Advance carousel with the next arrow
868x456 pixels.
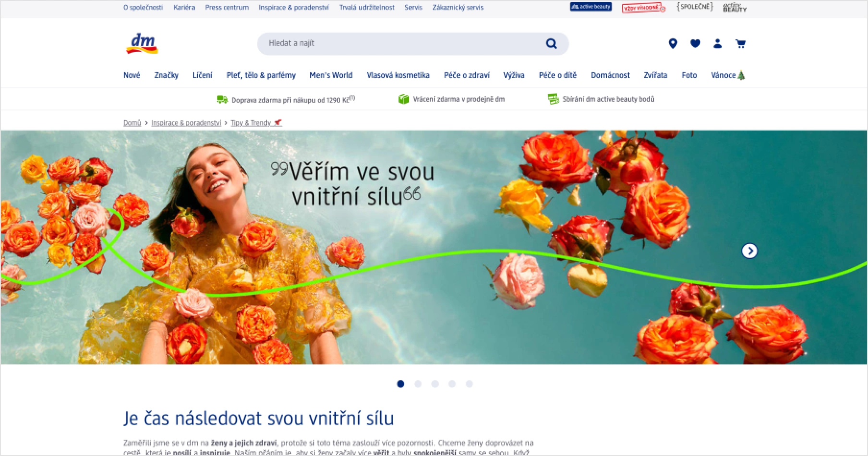point(749,251)
